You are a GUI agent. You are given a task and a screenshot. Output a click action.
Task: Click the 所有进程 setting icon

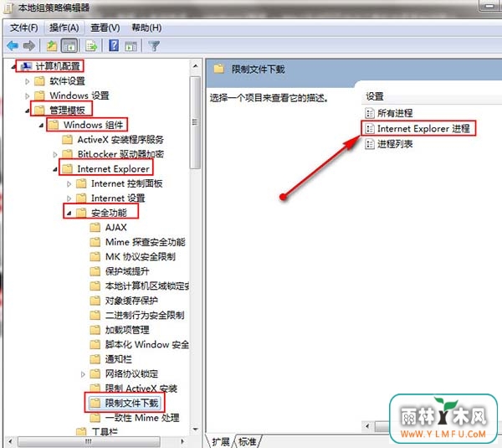click(370, 113)
